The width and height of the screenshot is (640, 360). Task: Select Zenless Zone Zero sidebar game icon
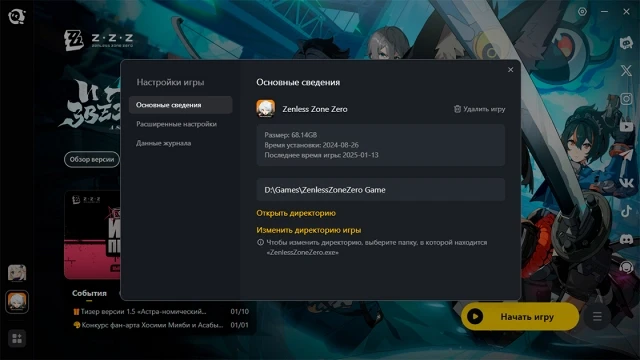click(x=17, y=302)
